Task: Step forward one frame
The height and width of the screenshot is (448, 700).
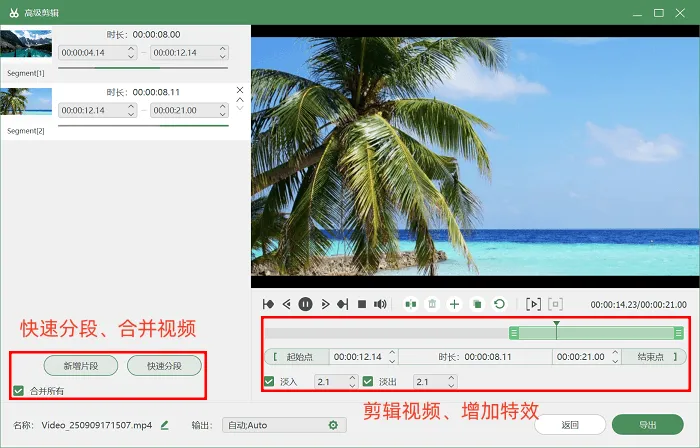Action: point(325,304)
